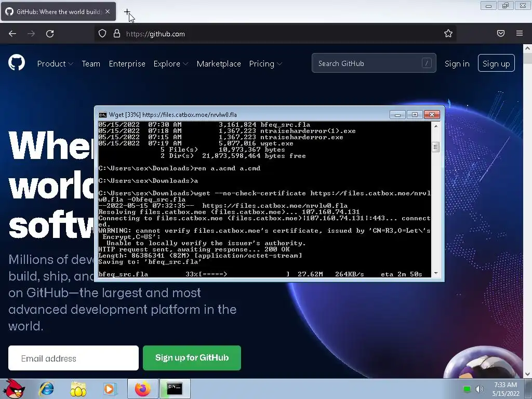
Task: Click the 'HTTP request sent' response line
Action: (194, 249)
